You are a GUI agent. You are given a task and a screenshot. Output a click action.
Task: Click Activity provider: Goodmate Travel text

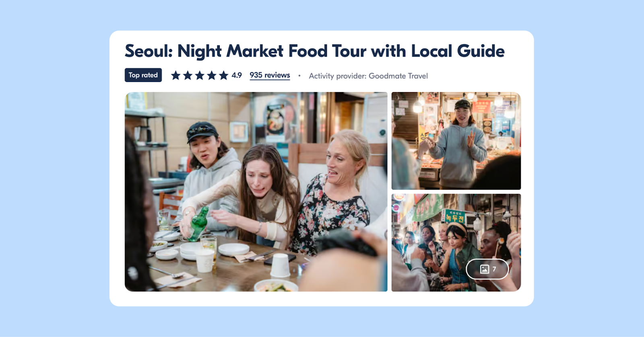[x=368, y=76]
